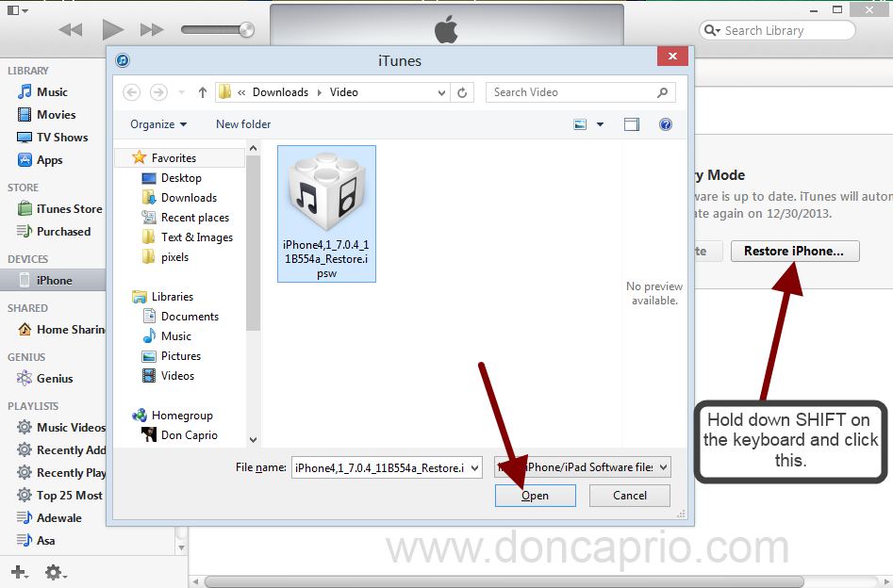The width and height of the screenshot is (893, 588).
Task: Open the Videos library
Action: click(x=177, y=376)
